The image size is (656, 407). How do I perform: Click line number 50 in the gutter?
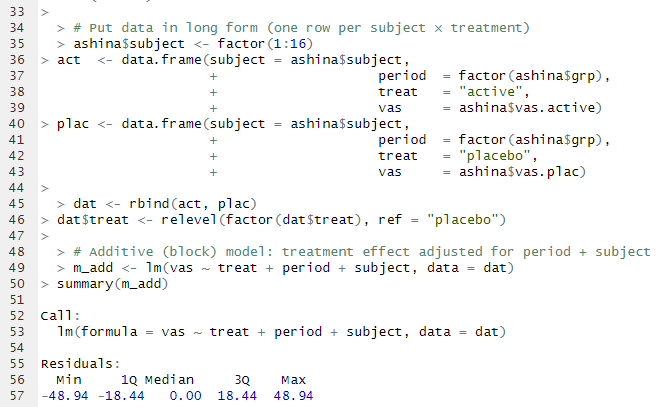point(16,283)
